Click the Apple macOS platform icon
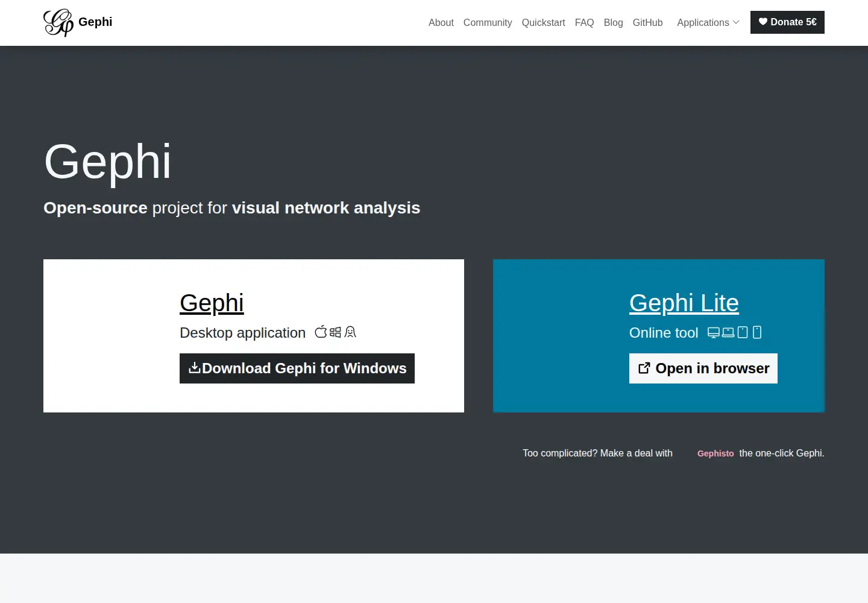The width and height of the screenshot is (868, 603). [x=321, y=332]
